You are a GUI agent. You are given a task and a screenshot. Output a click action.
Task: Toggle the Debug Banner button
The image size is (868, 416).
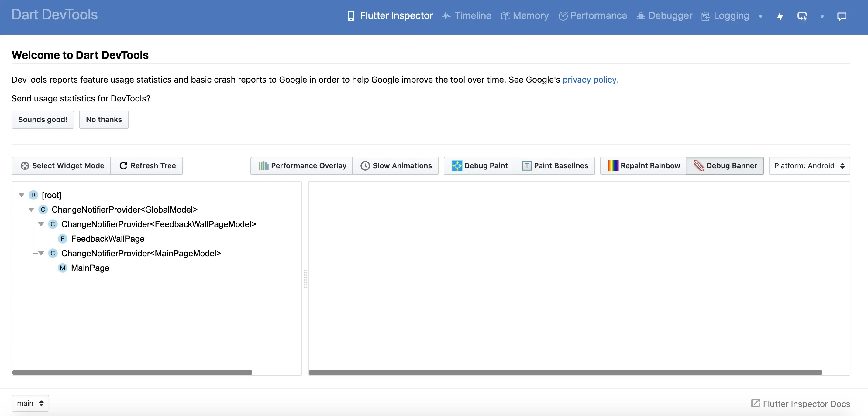[725, 165]
